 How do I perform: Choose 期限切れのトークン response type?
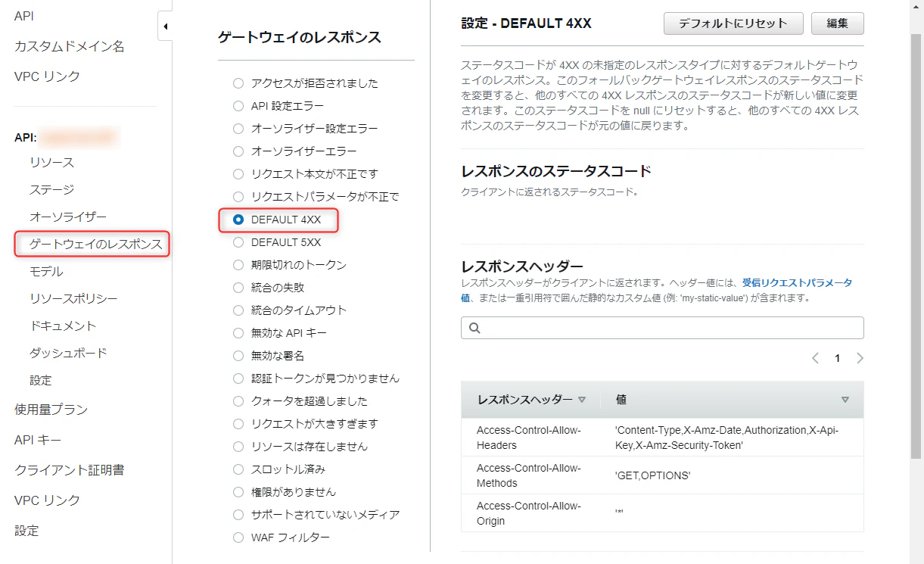coord(238,265)
